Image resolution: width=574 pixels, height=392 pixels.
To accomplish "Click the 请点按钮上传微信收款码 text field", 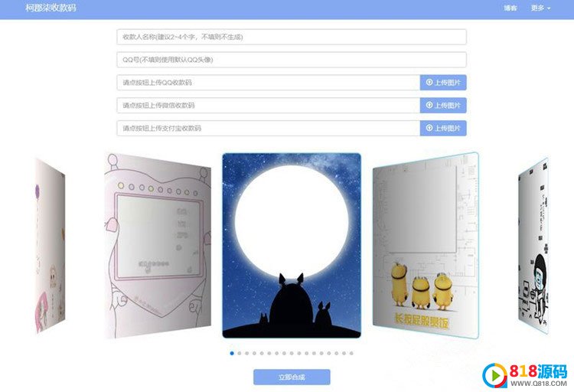I will 269,105.
